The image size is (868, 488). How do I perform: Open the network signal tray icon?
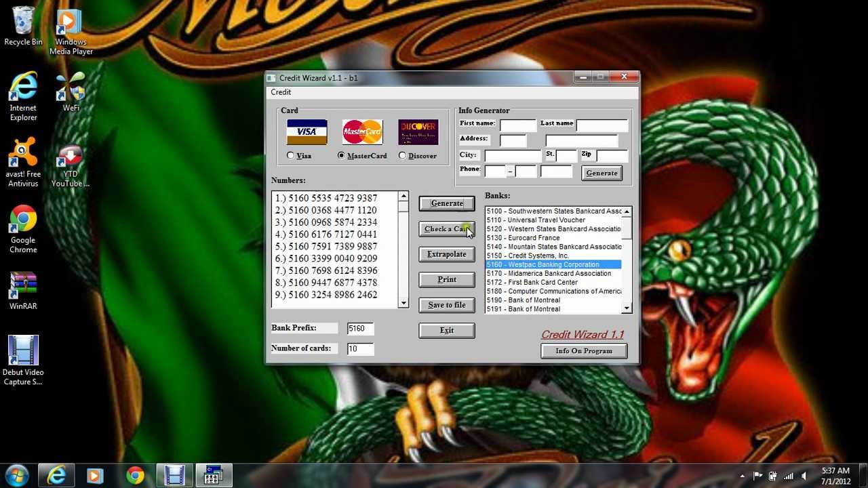point(788,476)
